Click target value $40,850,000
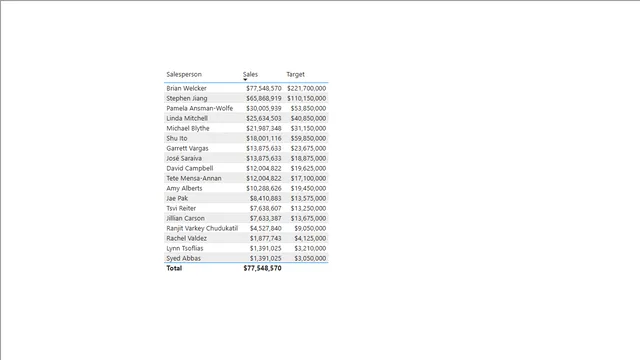Image resolution: width=640 pixels, height=360 pixels. 308,118
